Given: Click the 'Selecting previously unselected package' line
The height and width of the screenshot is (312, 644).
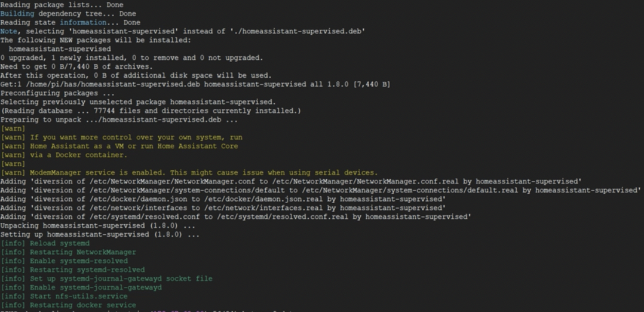Looking at the screenshot, I should click(138, 102).
